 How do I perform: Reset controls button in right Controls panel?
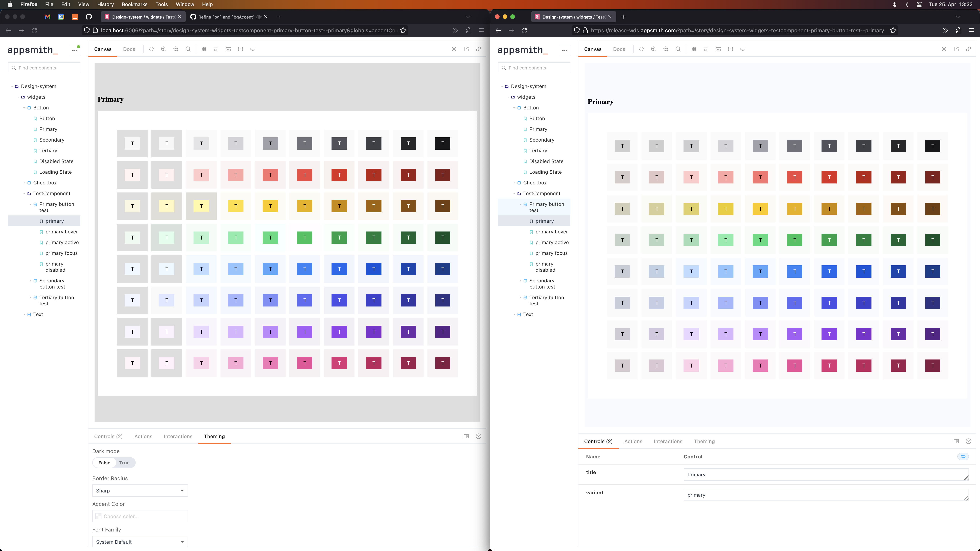[x=963, y=456]
